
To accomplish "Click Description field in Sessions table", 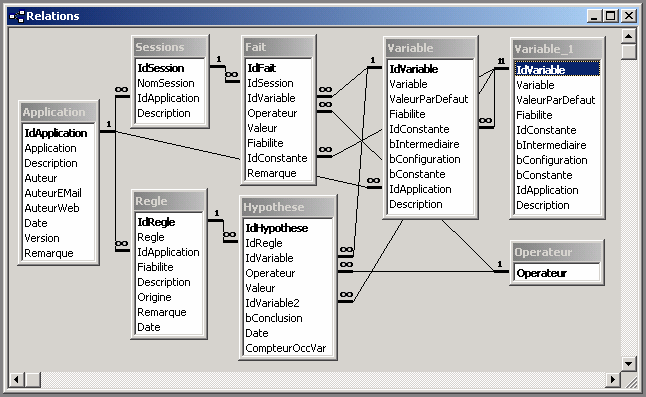I will coord(164,113).
